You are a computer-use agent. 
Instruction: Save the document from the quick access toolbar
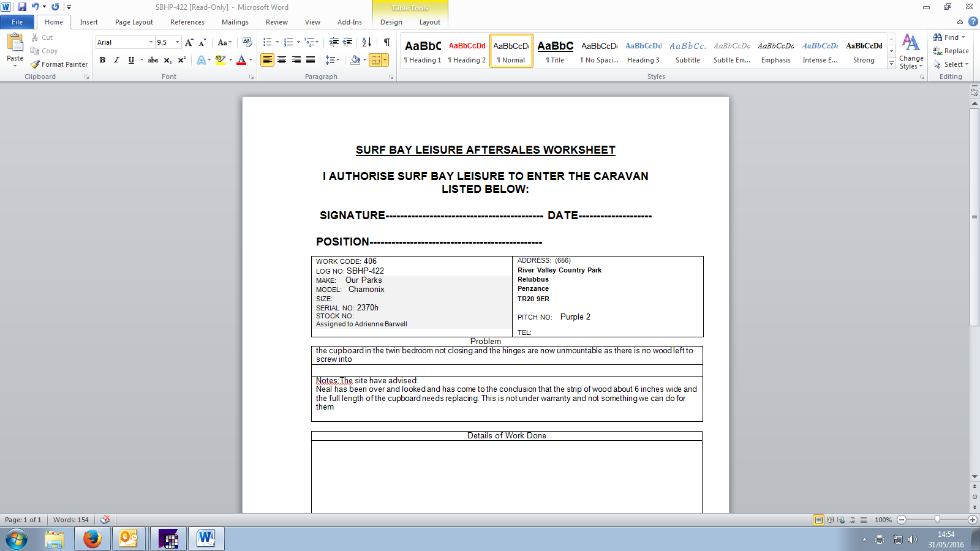22,7
